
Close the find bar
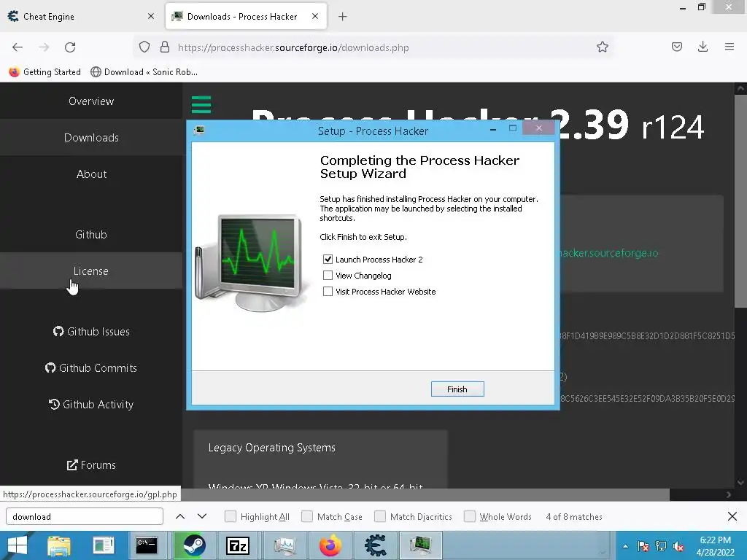click(x=732, y=516)
